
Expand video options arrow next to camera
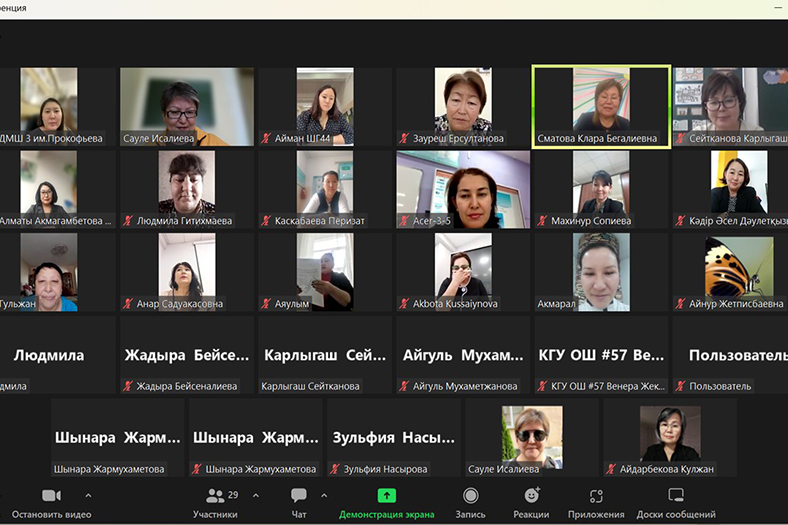pyautogui.click(x=88, y=496)
